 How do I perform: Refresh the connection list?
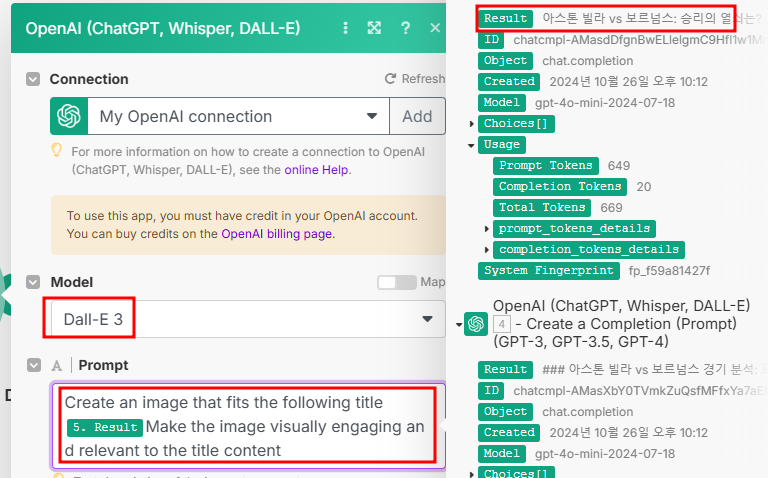(414, 79)
